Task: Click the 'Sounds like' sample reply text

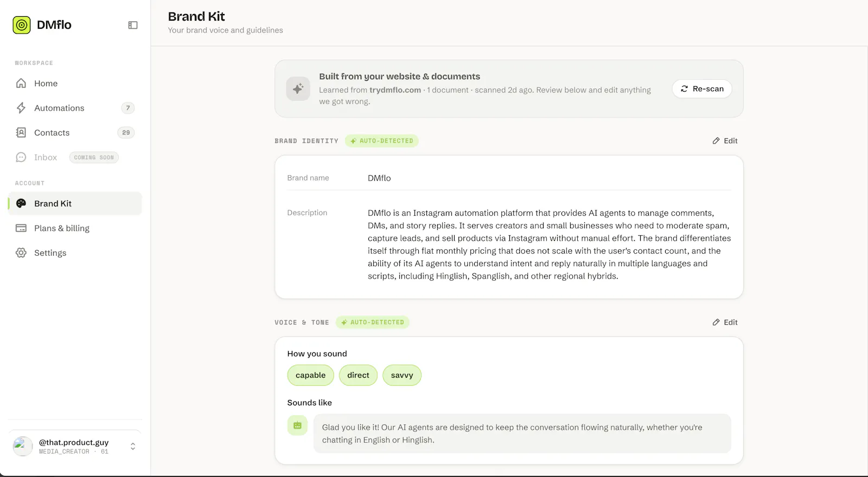Action: 512,434
